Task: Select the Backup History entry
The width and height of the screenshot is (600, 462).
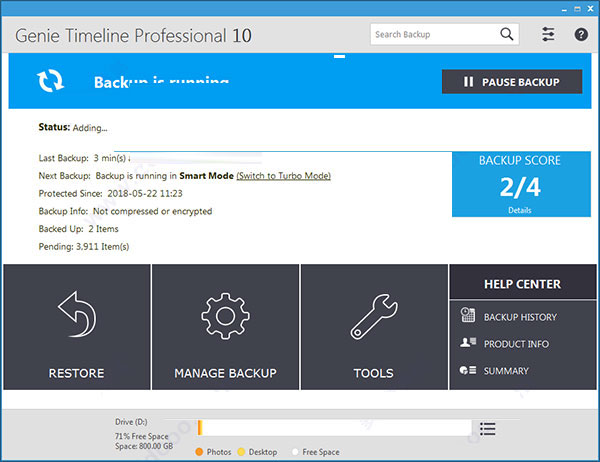Action: [x=520, y=317]
